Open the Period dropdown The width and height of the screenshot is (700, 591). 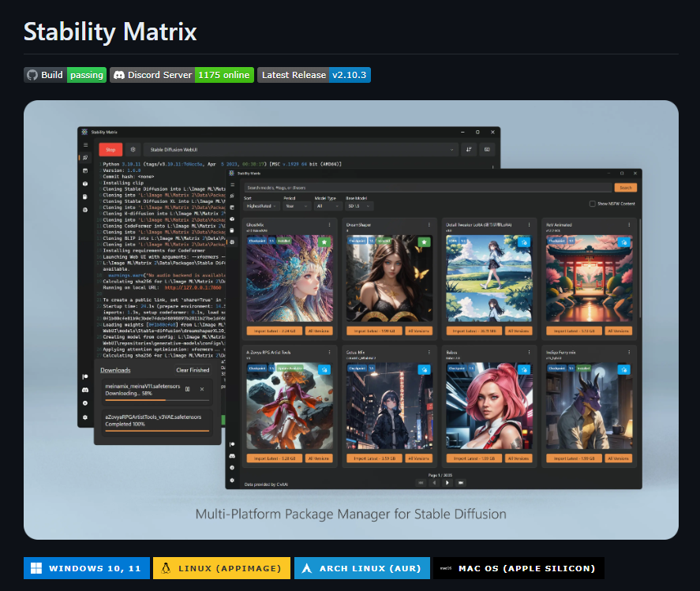(297, 206)
